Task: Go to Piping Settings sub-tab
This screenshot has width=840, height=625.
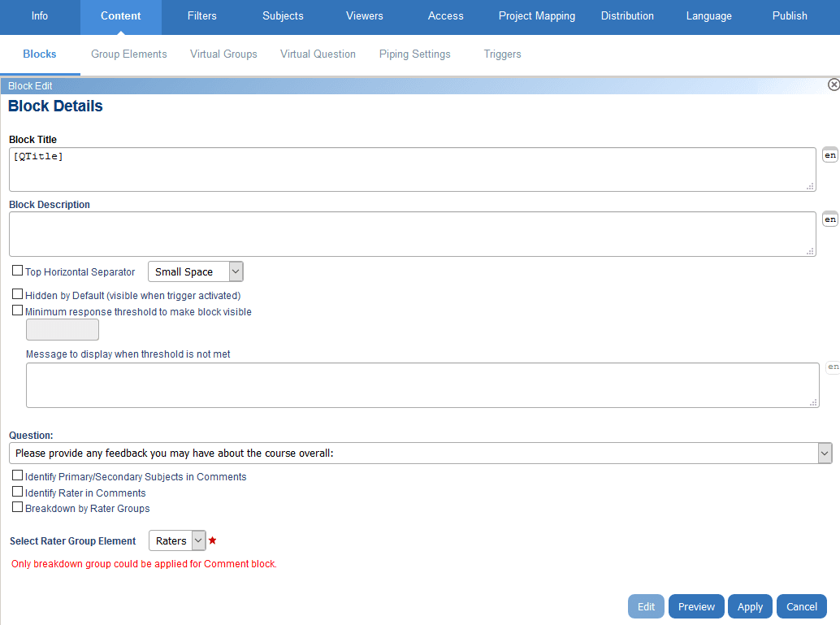Action: coord(414,54)
